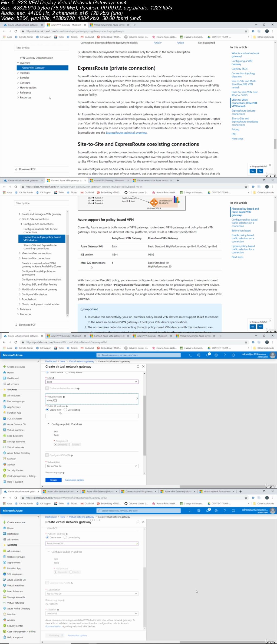Viewport: 277px width, 644px height.
Task: Click the blue Create button
Action: point(54,480)
